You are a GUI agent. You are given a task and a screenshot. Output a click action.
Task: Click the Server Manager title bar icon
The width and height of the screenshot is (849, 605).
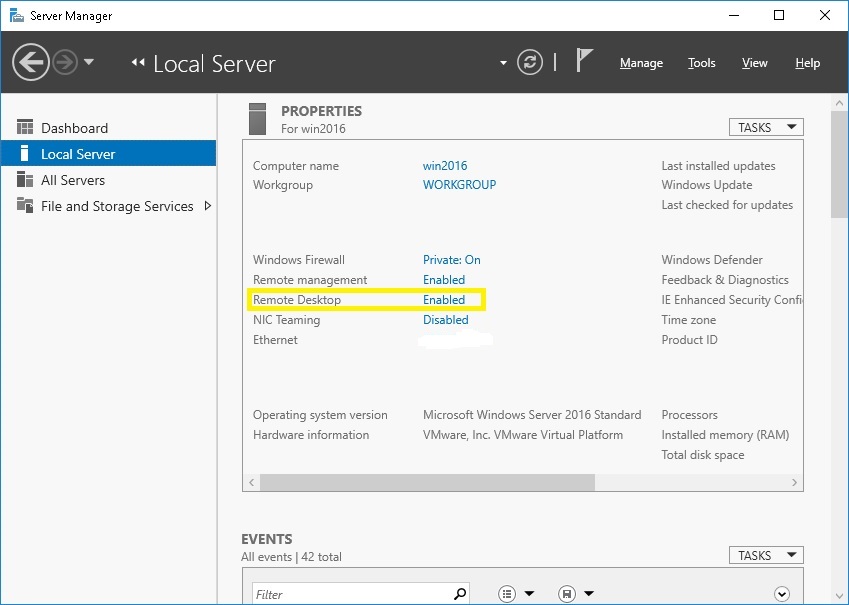point(17,15)
